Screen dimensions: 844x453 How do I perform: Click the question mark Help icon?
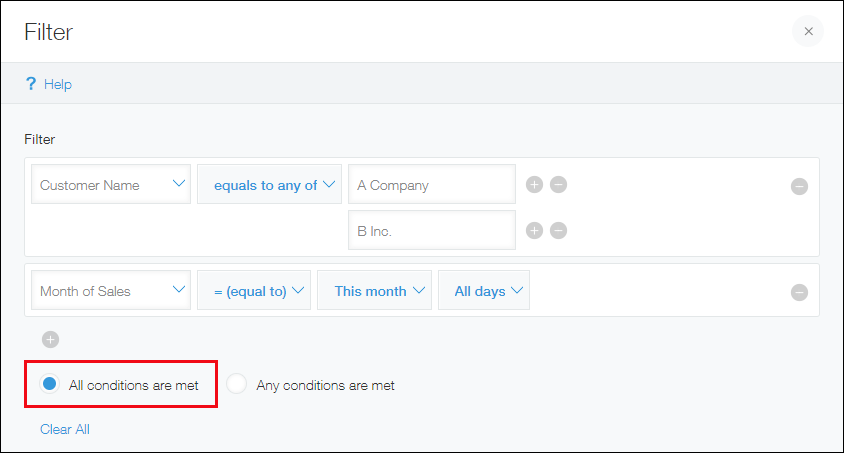31,84
